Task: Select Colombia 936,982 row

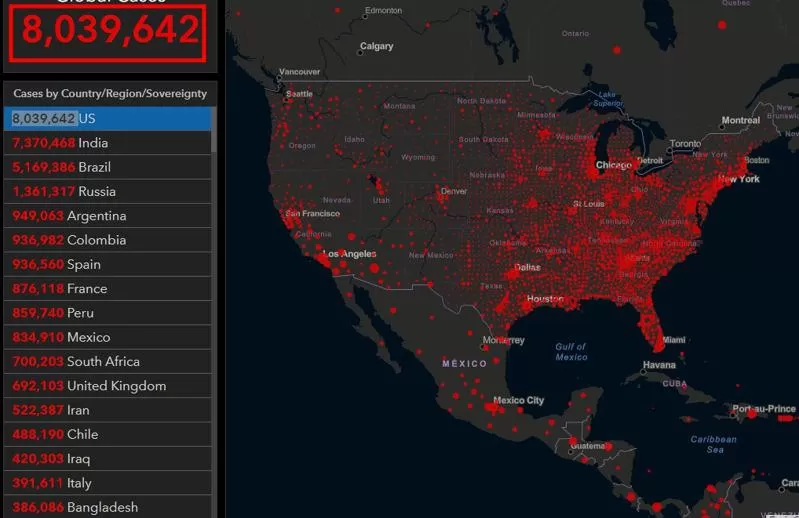Action: click(x=108, y=240)
